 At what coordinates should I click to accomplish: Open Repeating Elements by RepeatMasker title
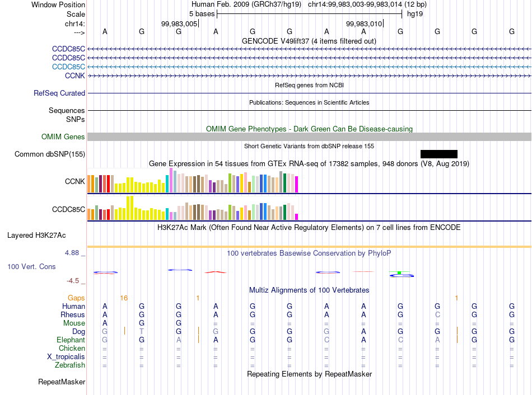[x=309, y=374]
